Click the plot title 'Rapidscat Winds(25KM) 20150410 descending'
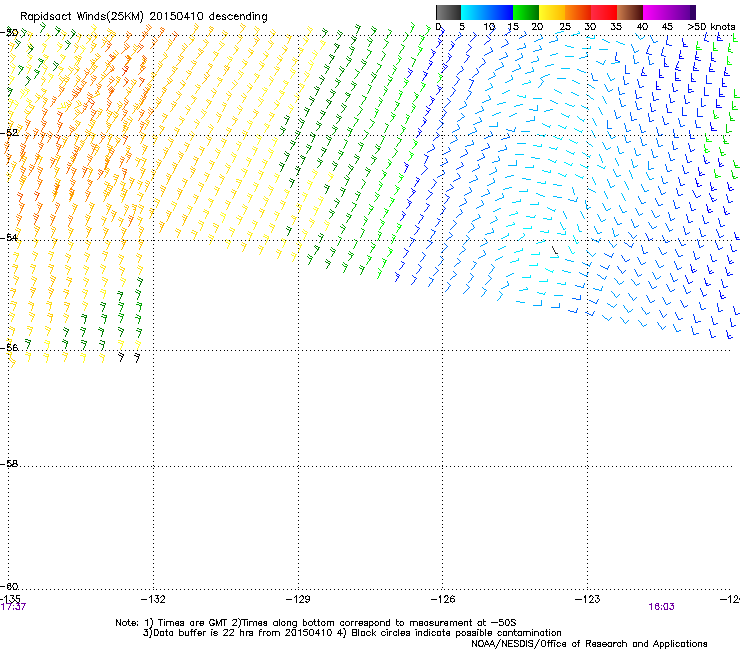Viewport: 740px width, 650px height. (143, 17)
